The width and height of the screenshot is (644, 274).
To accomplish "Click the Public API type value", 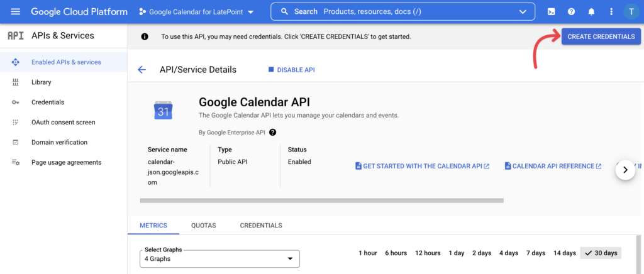I will (233, 162).
